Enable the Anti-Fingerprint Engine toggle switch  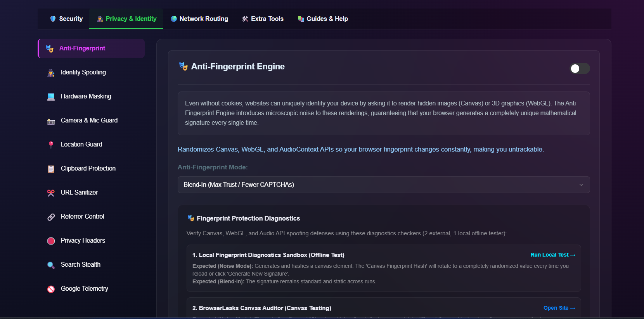(580, 69)
